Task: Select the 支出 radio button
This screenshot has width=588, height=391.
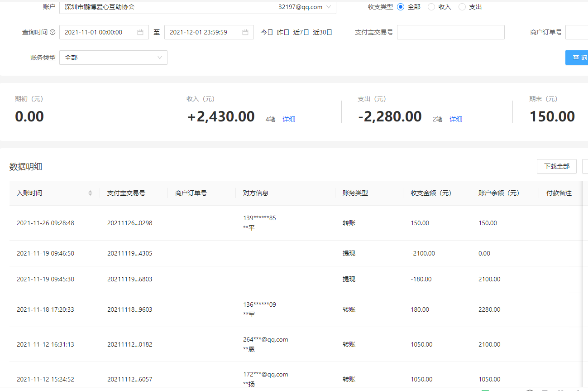Action: point(462,7)
